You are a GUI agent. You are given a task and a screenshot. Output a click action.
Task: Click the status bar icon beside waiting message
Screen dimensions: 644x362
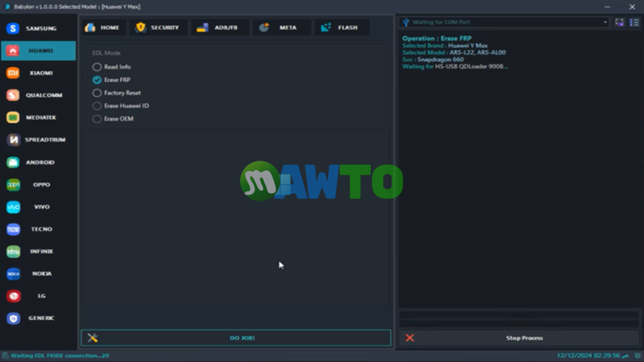click(x=6, y=355)
